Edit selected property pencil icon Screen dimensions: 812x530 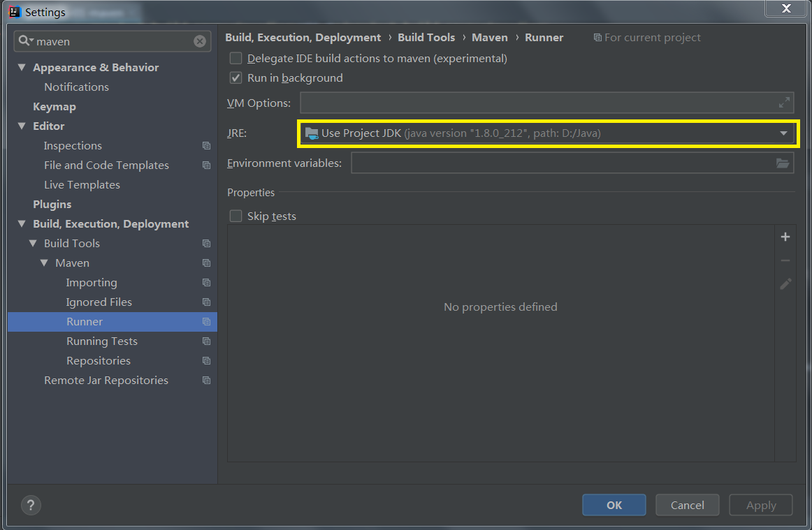(x=785, y=284)
